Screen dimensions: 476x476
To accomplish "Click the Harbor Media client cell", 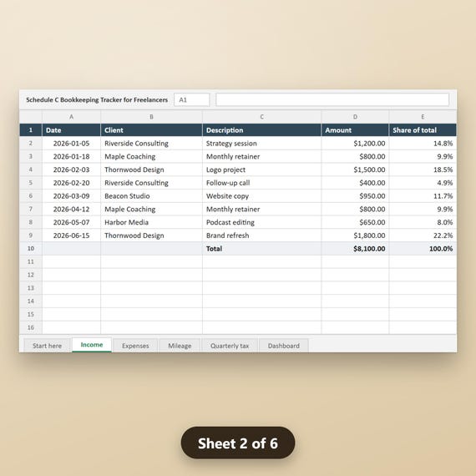I will [x=151, y=222].
